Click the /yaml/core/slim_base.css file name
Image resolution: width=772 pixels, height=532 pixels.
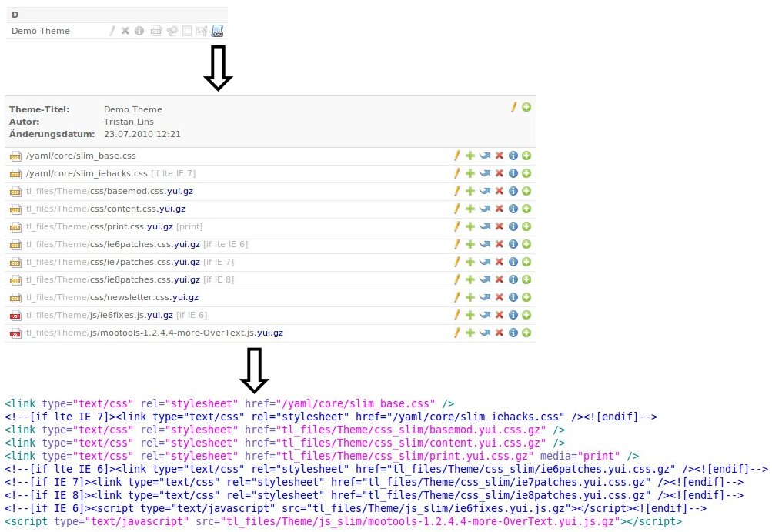71,156
